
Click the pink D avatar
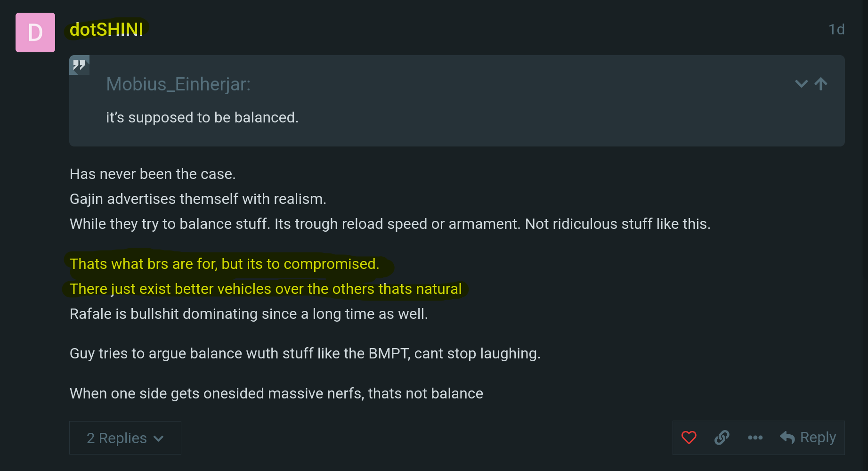click(35, 32)
